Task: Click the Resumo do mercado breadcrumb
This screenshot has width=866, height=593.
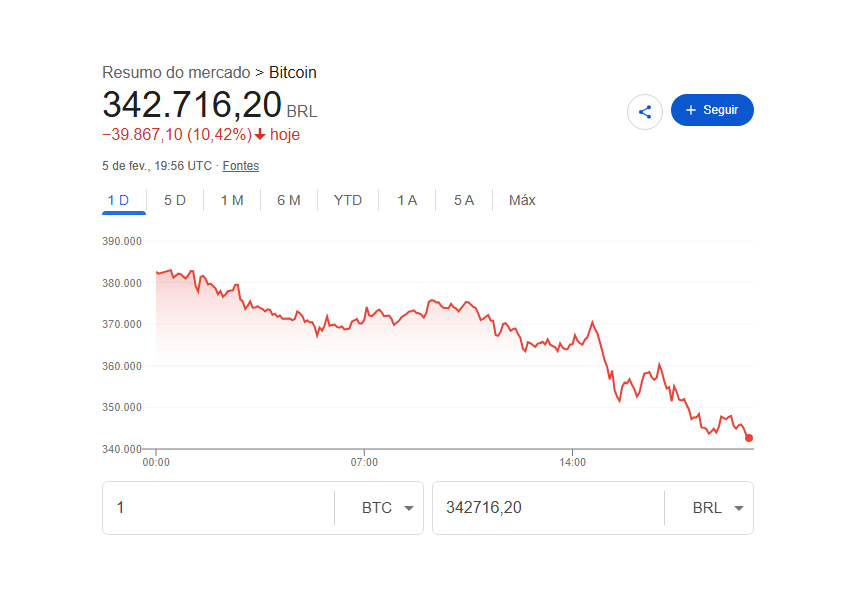Action: (176, 72)
